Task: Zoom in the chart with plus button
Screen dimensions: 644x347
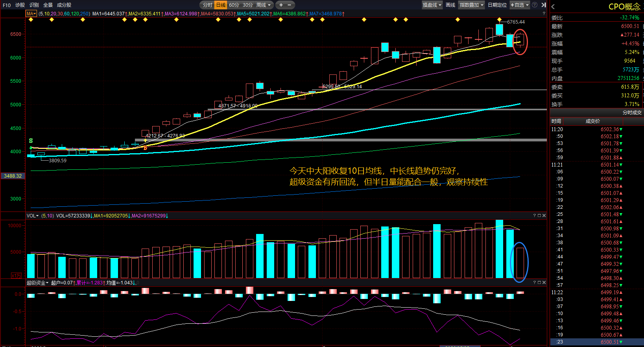Action: pos(281,5)
